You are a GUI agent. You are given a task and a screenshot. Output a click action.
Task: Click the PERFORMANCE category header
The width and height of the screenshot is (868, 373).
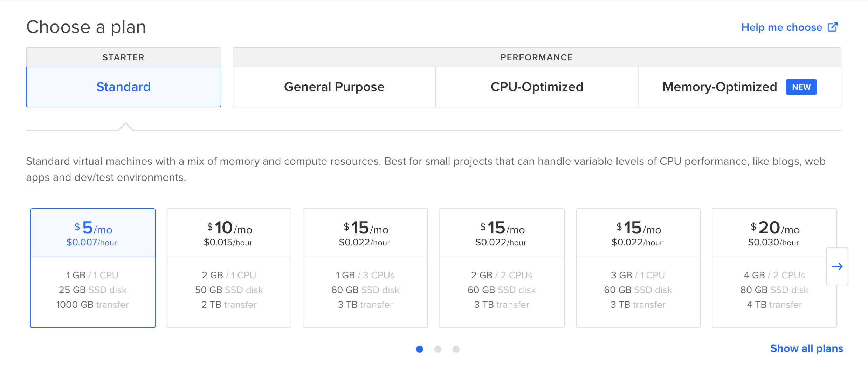tap(537, 57)
